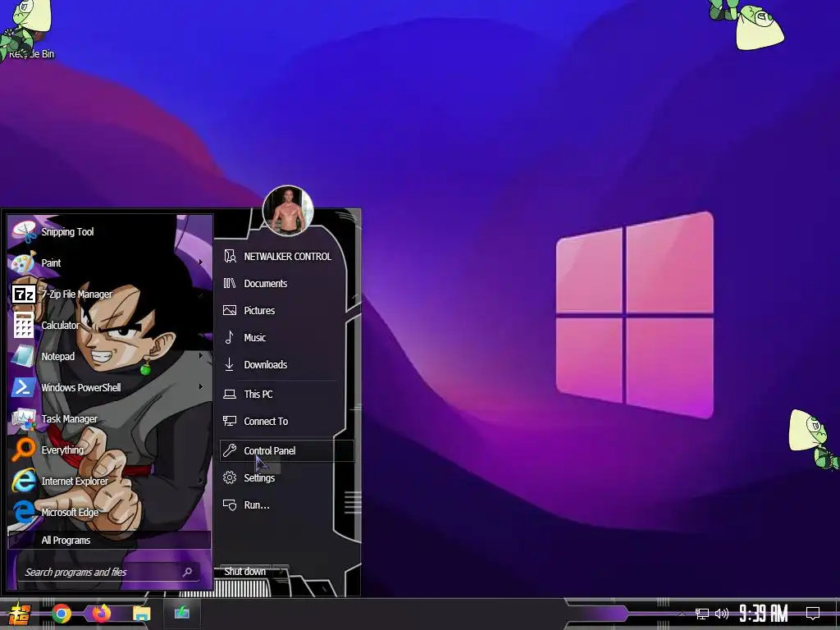The height and width of the screenshot is (630, 840).
Task: Select the Settings menu entry
Action: [286, 478]
